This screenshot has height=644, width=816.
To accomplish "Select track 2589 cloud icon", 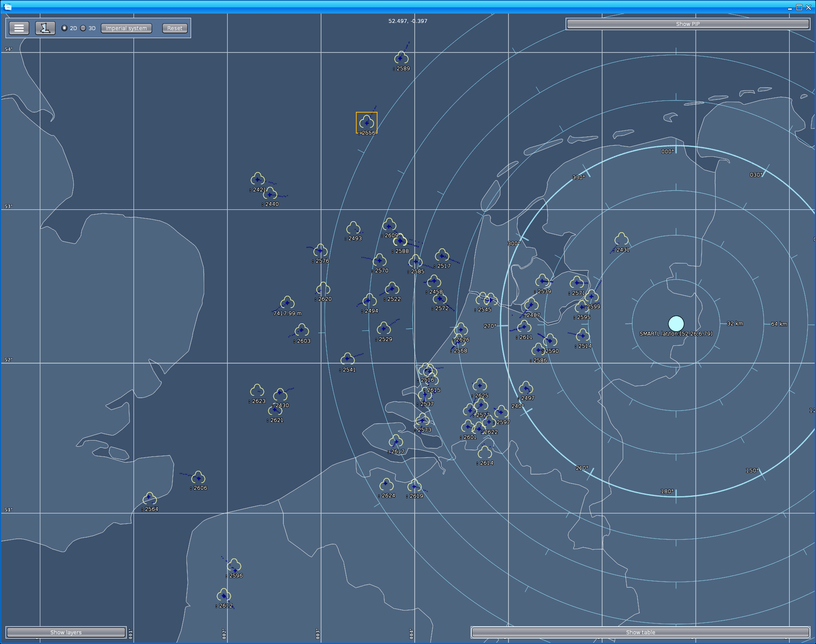I will pos(401,58).
